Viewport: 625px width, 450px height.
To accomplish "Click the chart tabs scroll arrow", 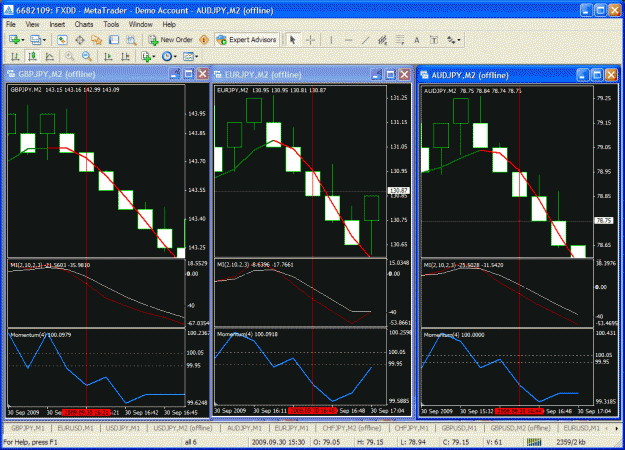I will click(x=617, y=428).
